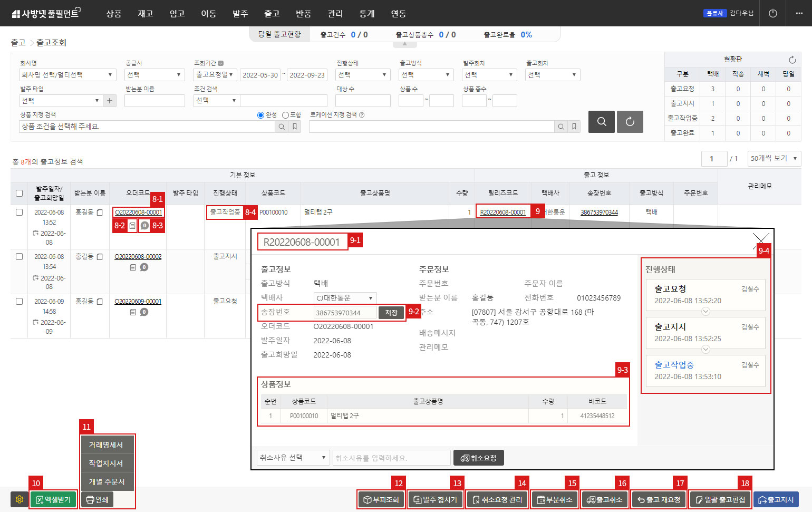
Task: Click the 저장 button next to invoice number
Action: pos(391,312)
